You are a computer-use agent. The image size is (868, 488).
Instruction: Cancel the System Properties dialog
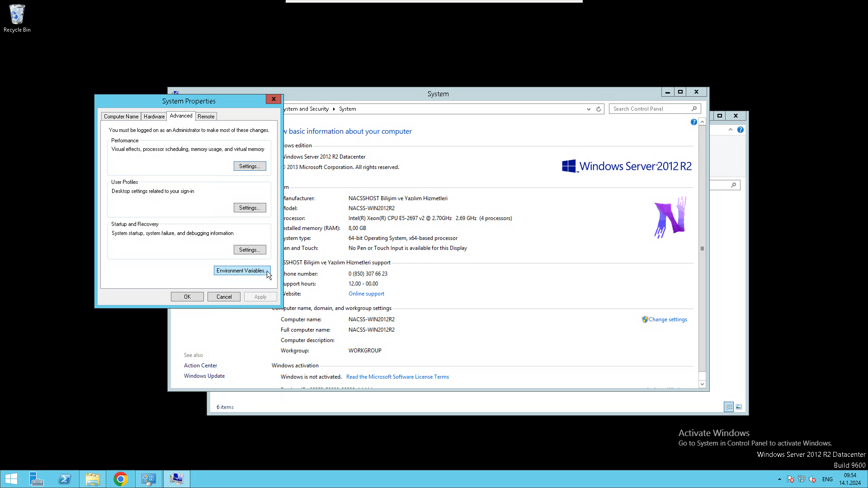click(x=224, y=297)
